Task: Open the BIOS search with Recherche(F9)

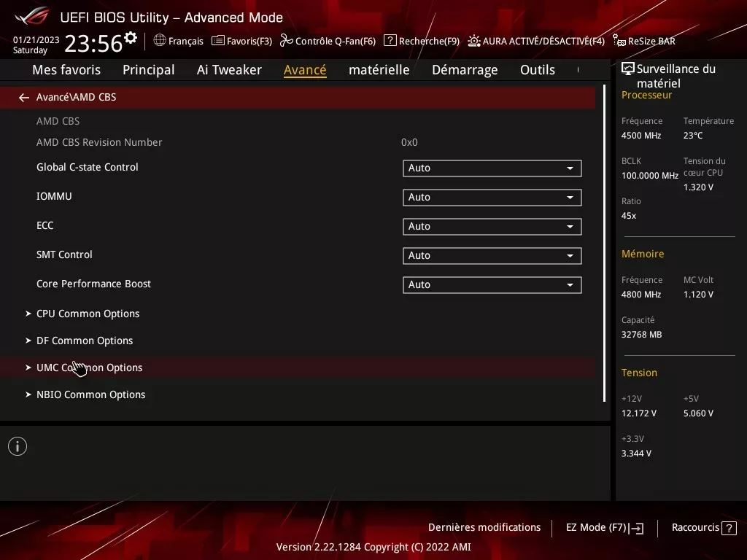Action: tap(421, 41)
